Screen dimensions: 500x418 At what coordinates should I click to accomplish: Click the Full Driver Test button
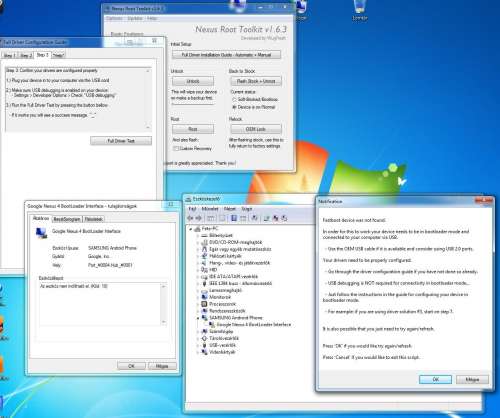point(121,141)
